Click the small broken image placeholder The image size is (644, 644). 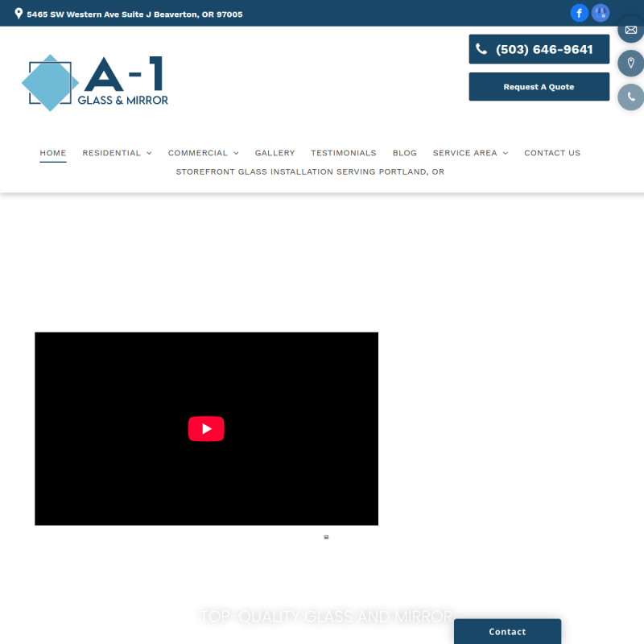(326, 537)
